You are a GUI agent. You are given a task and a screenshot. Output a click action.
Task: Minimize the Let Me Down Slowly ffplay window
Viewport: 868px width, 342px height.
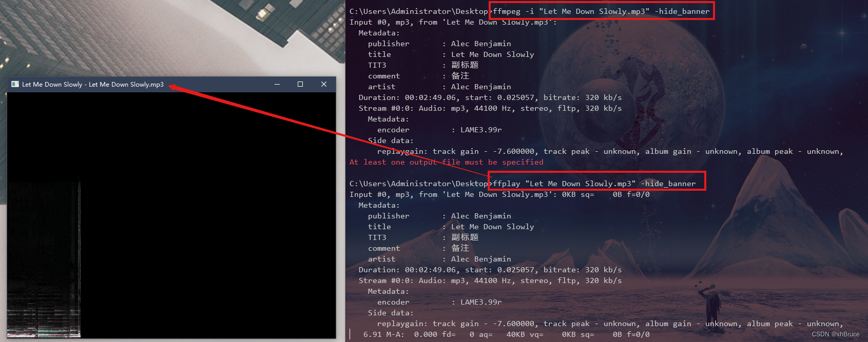click(277, 84)
